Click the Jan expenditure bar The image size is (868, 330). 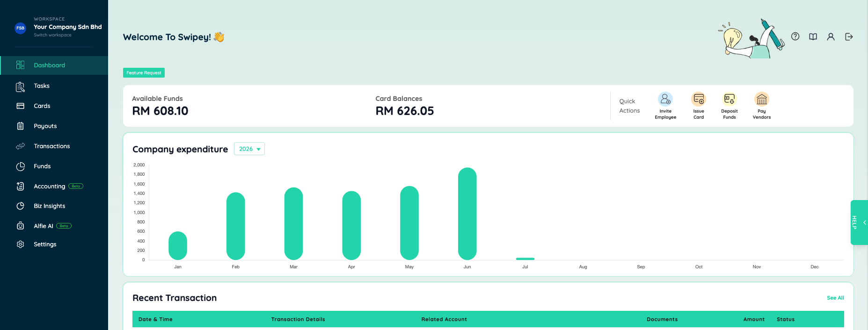[178, 245]
